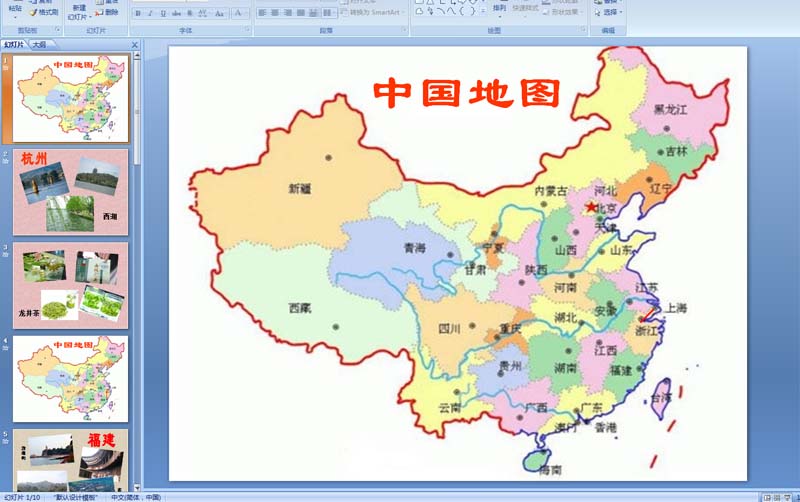800x502 pixels.
Task: Click Format Painter (格式刷)
Action: (x=44, y=12)
